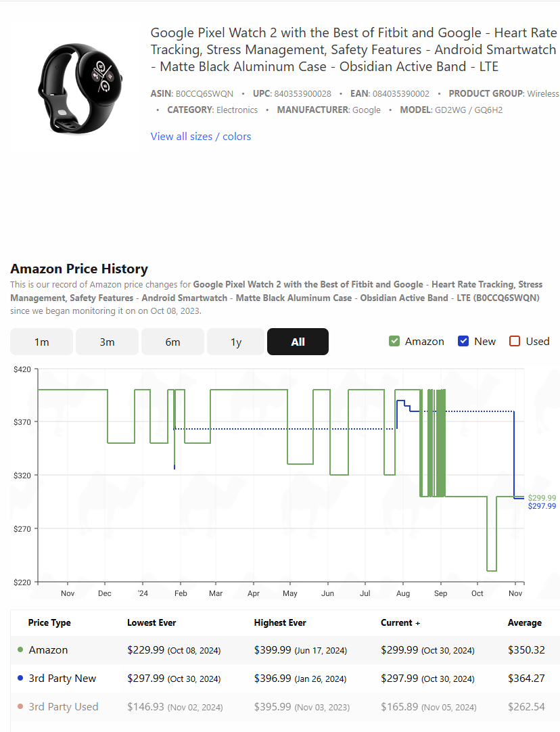This screenshot has width=560, height=732.
Task: Select the 3m time range tab
Action: click(107, 342)
